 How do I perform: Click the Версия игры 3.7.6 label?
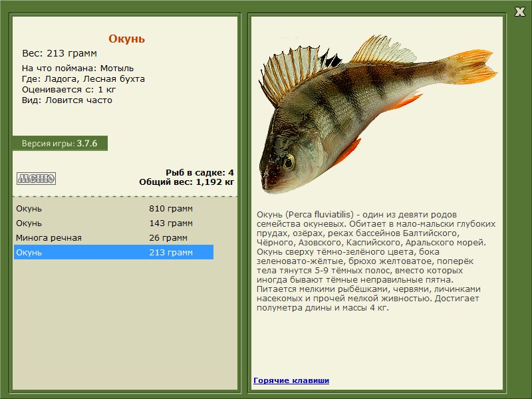59,143
